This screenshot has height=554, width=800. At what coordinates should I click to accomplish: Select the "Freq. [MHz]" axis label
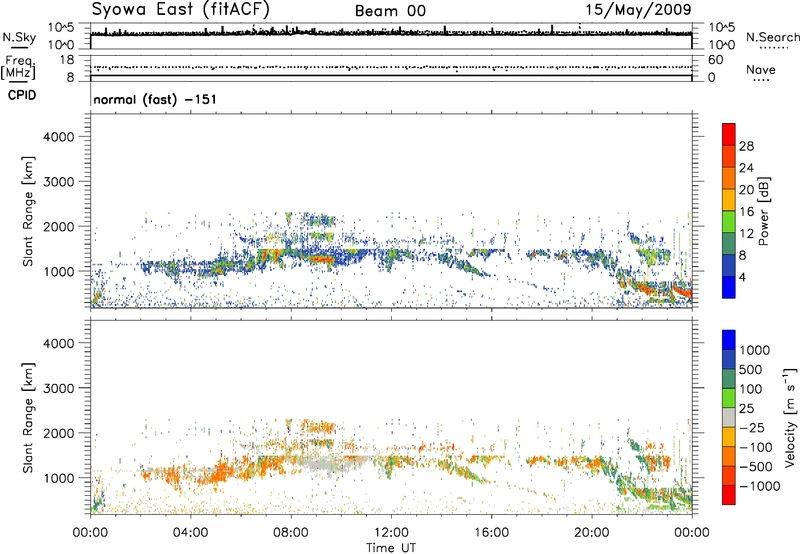19,67
